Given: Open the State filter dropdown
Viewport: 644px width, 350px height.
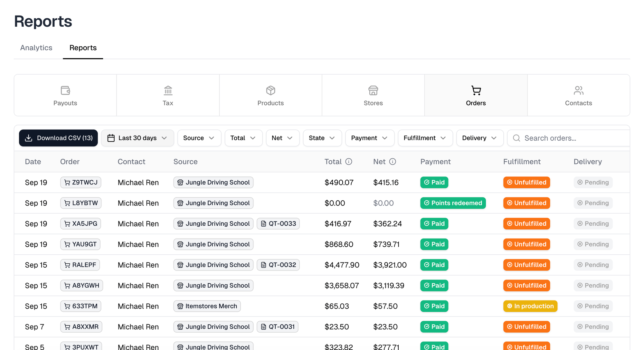Looking at the screenshot, I should (322, 138).
